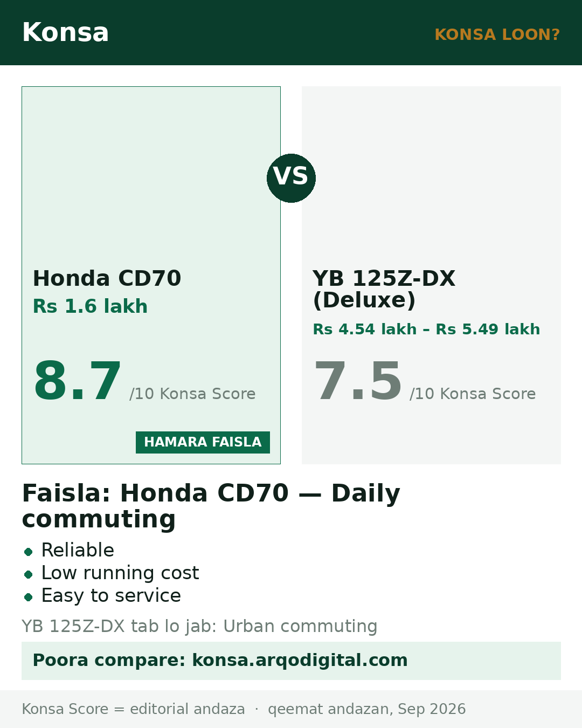The width and height of the screenshot is (582, 728).
Task: Click the Konsa Score footer disclaimer
Action: (x=244, y=709)
